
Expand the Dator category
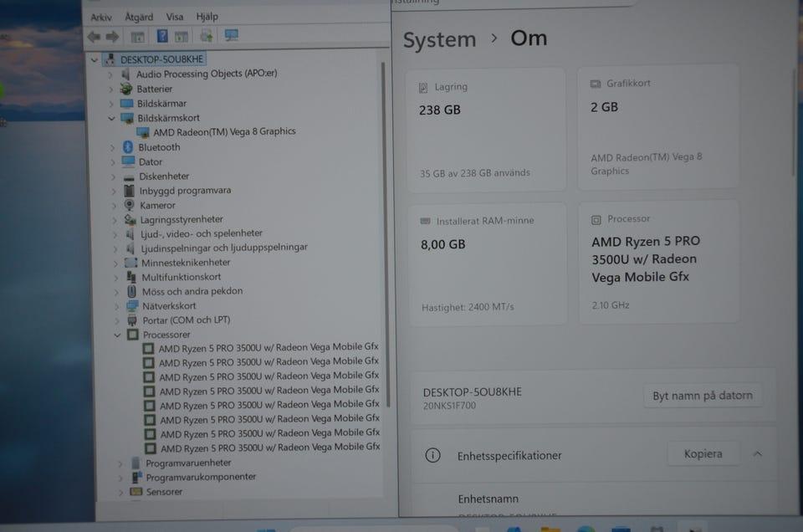coord(113,162)
